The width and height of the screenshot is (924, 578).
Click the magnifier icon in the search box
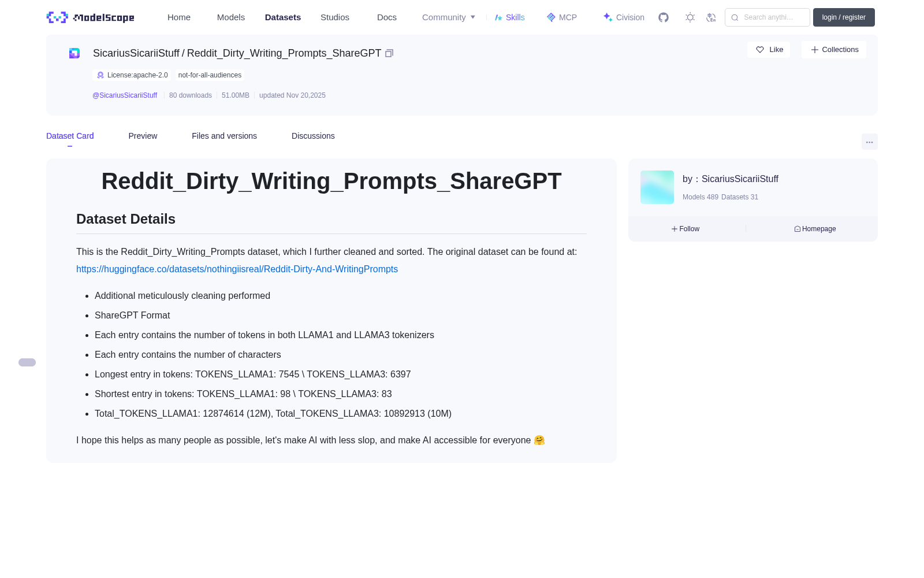[735, 17]
